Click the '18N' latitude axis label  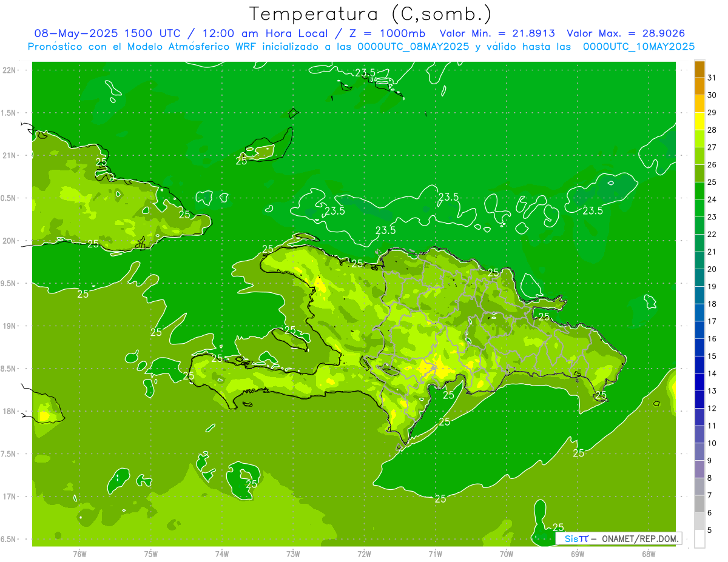[9, 411]
